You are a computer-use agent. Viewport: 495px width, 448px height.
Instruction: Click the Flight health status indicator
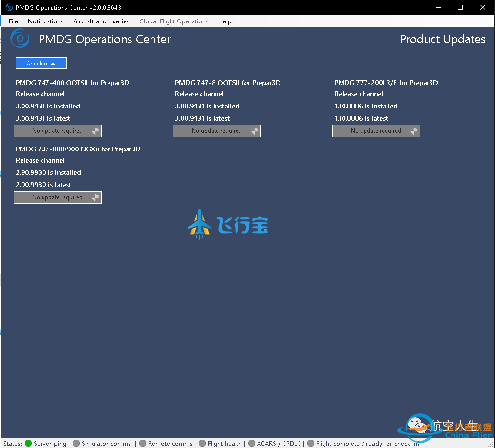coord(202,443)
